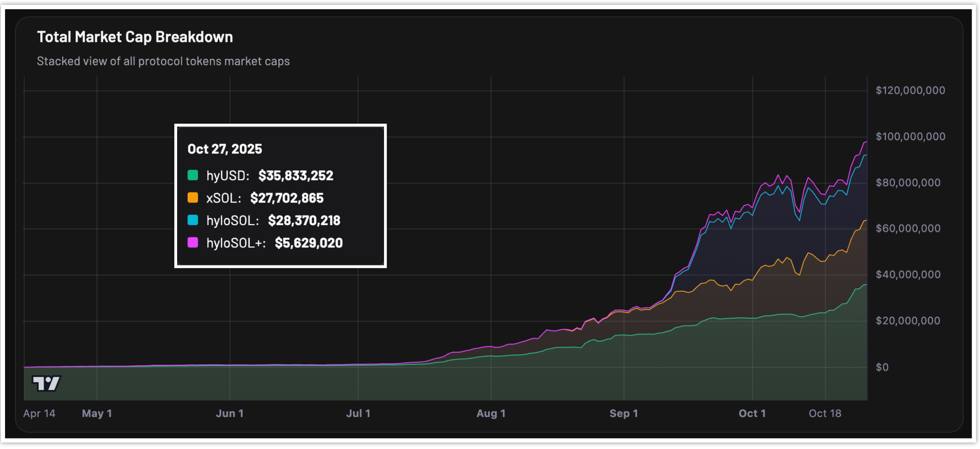Click the hyloSOL value $28,370,218
The height and width of the screenshot is (449, 980).
pos(304,221)
